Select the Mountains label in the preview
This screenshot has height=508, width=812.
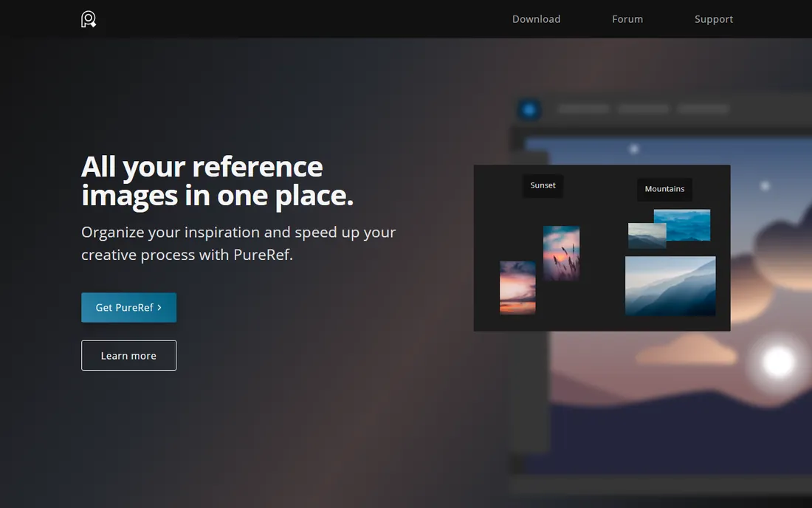click(664, 189)
